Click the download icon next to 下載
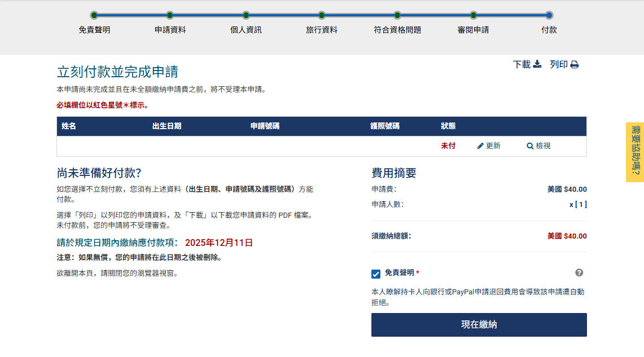This screenshot has width=644, height=357. [537, 64]
